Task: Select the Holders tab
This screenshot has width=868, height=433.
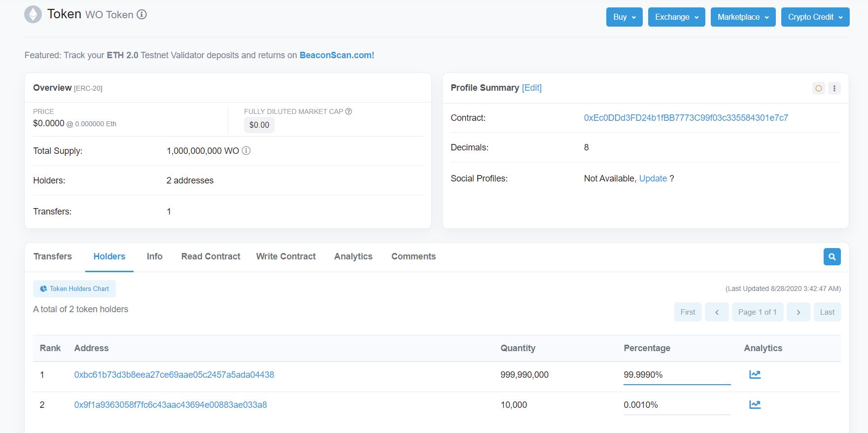Action: click(109, 256)
